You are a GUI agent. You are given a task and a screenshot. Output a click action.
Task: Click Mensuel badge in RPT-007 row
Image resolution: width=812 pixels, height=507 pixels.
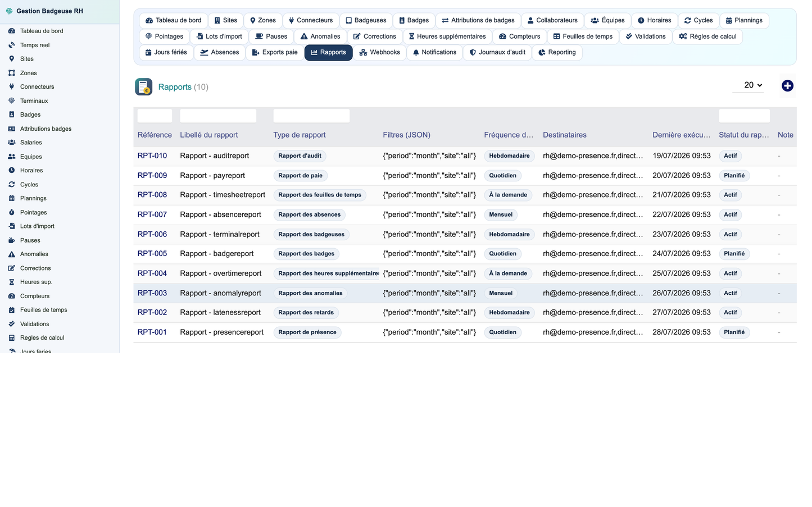[501, 214]
